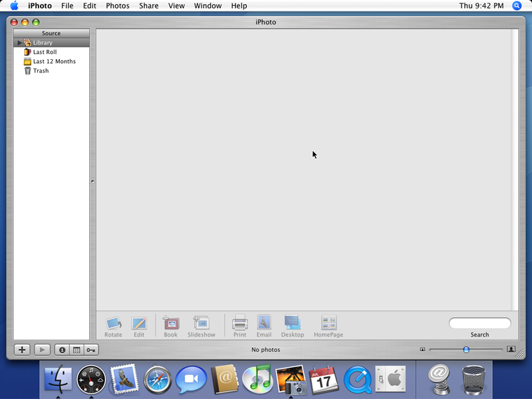The width and height of the screenshot is (532, 399).
Task: Open the Photos menu
Action: point(118,6)
